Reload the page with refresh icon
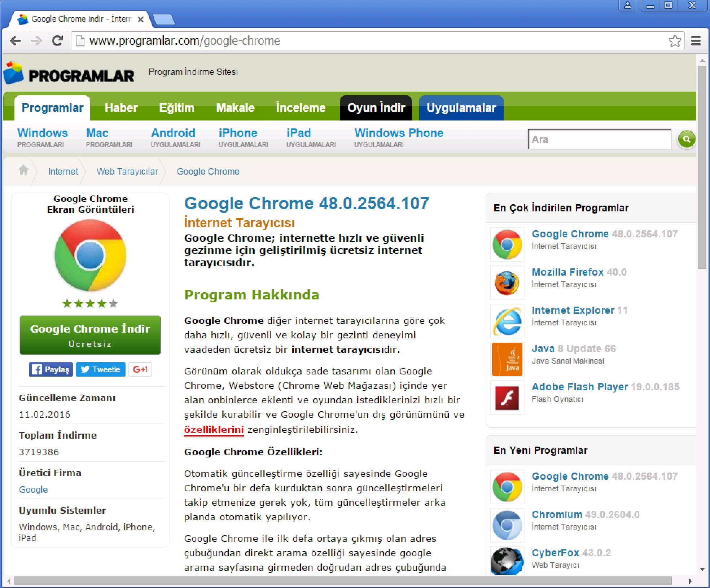Viewport: 710px width, 588px height. [x=57, y=41]
